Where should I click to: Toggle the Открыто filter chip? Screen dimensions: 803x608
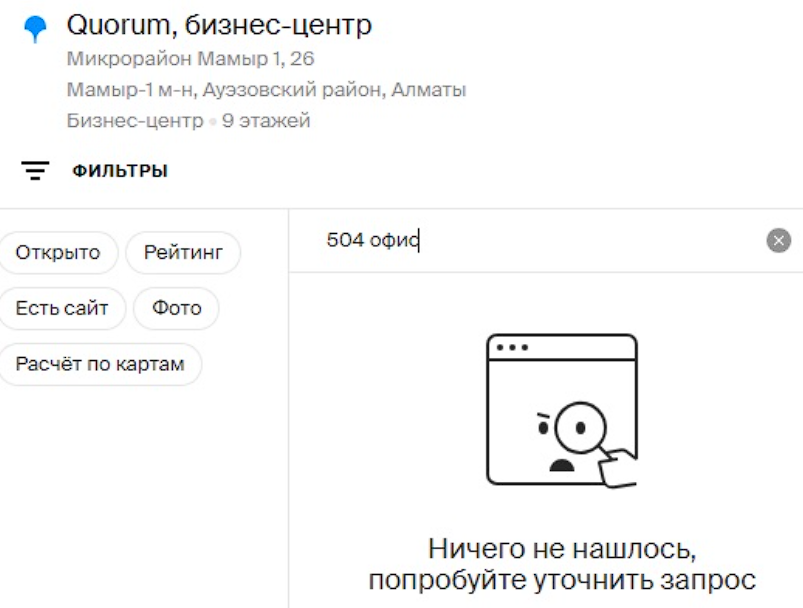[58, 253]
